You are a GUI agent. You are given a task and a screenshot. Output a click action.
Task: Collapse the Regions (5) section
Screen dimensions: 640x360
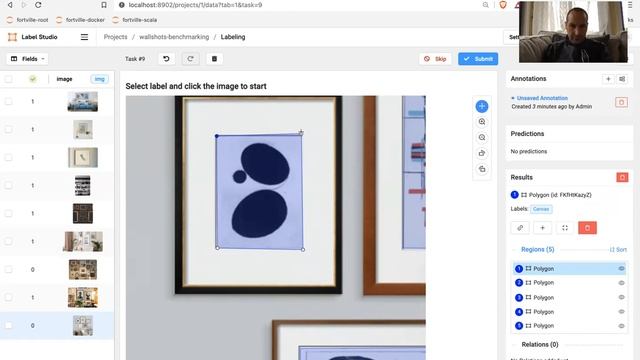tap(537, 249)
